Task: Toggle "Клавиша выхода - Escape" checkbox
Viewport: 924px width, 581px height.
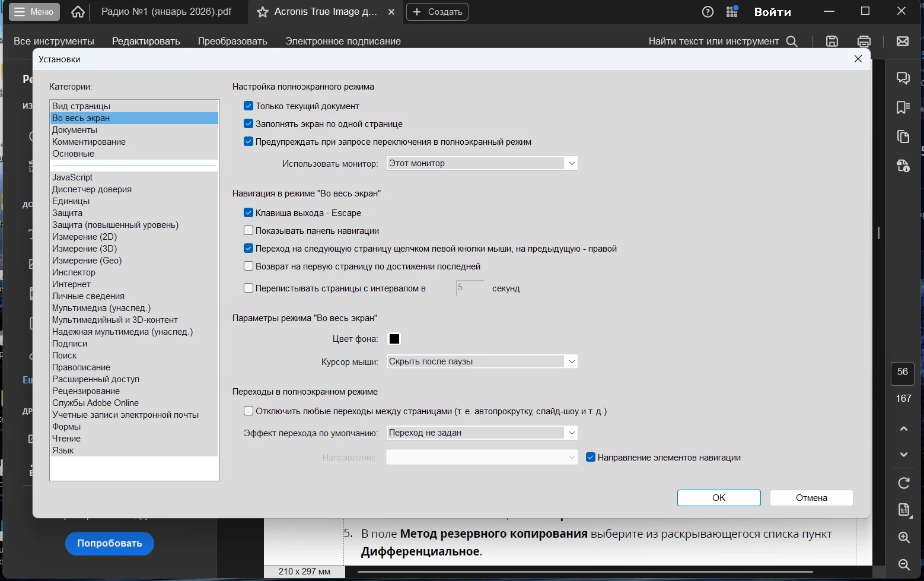Action: point(249,213)
